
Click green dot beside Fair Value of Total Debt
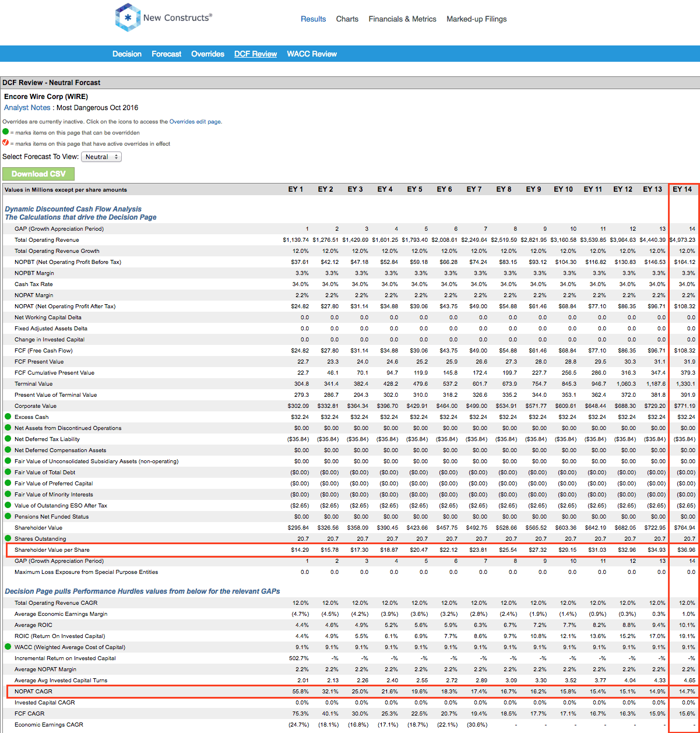8,472
